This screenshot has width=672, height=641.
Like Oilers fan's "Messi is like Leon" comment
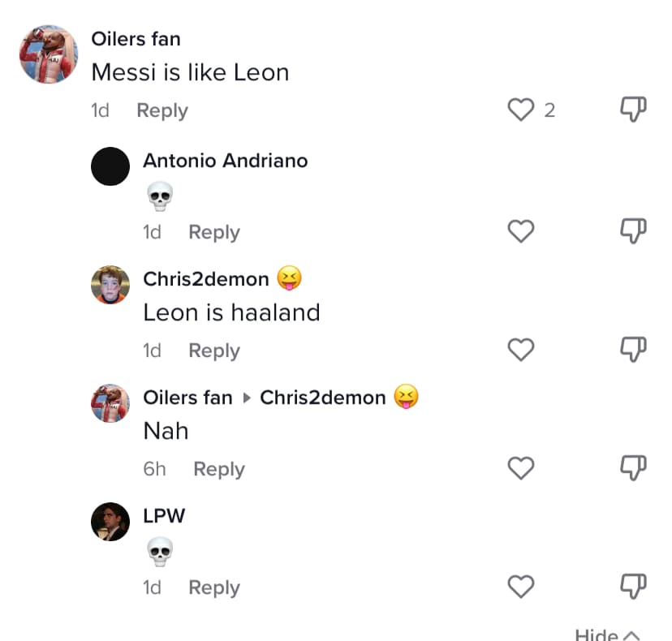pyautogui.click(x=521, y=110)
